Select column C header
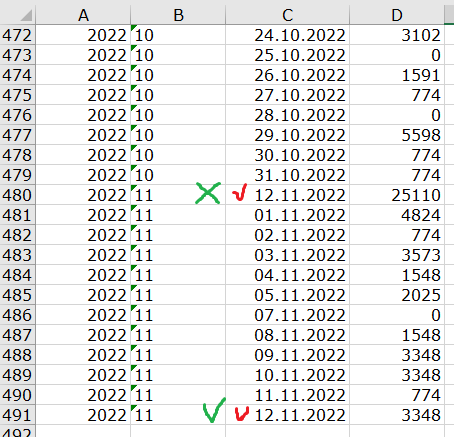454x437 pixels. click(287, 15)
